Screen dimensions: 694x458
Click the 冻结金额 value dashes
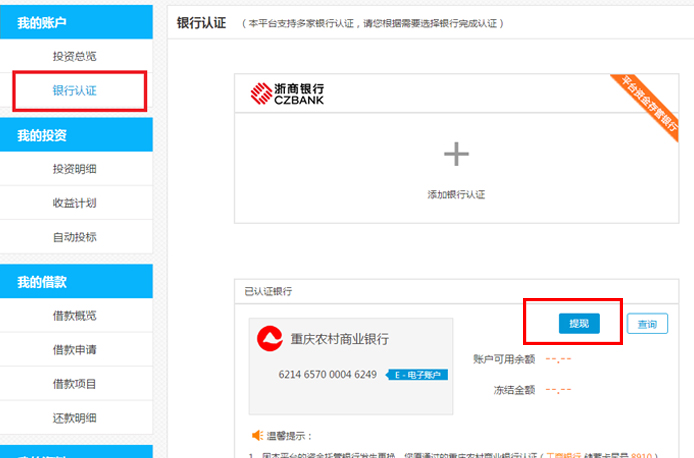click(558, 390)
